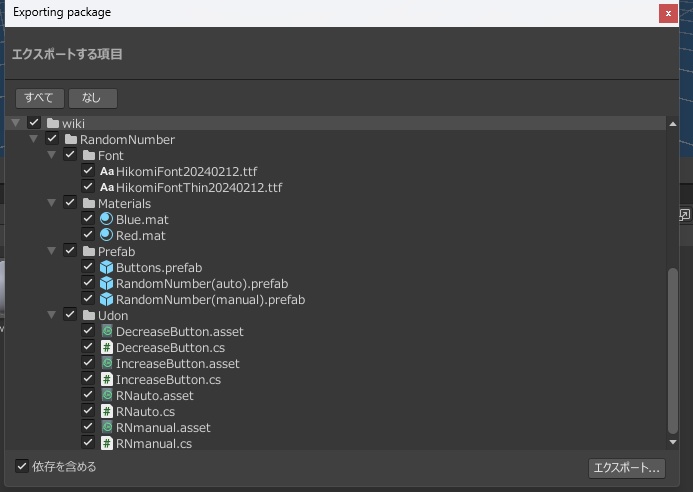Click the RNauto.cs script icon
This screenshot has height=492, width=693.
point(107,411)
